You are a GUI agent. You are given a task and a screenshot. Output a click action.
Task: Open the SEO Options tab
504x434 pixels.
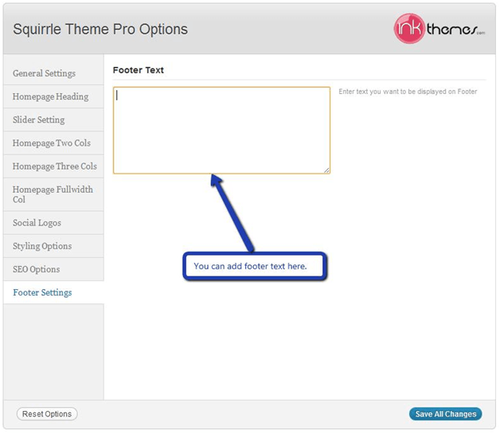tap(53, 269)
